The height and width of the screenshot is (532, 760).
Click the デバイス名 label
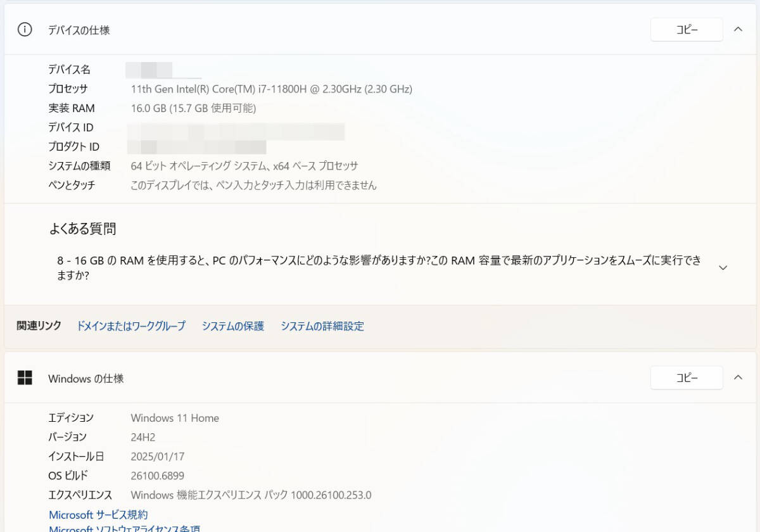pyautogui.click(x=70, y=70)
